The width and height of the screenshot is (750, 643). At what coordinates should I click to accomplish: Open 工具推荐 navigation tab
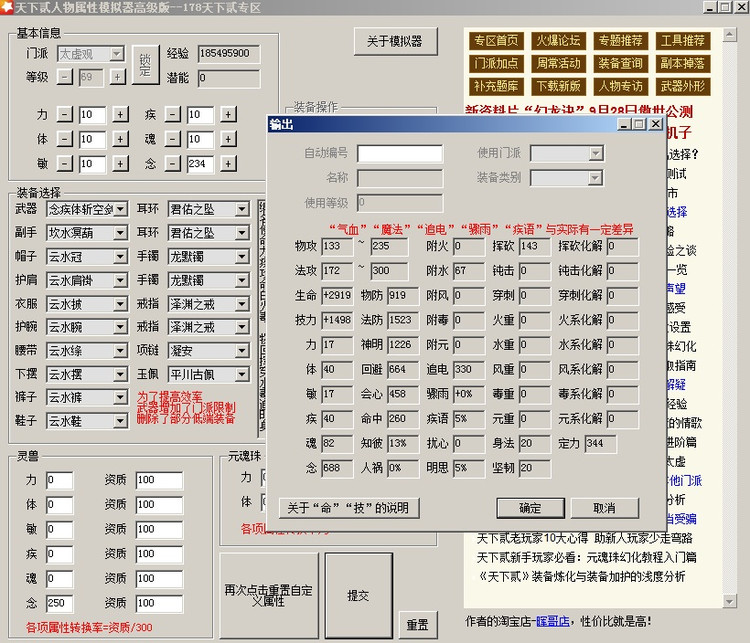(683, 41)
